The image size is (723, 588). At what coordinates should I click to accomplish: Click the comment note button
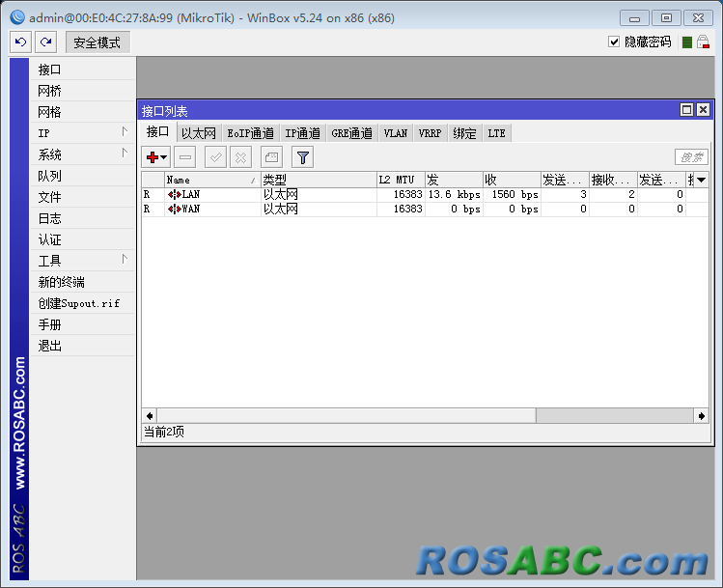coord(271,157)
